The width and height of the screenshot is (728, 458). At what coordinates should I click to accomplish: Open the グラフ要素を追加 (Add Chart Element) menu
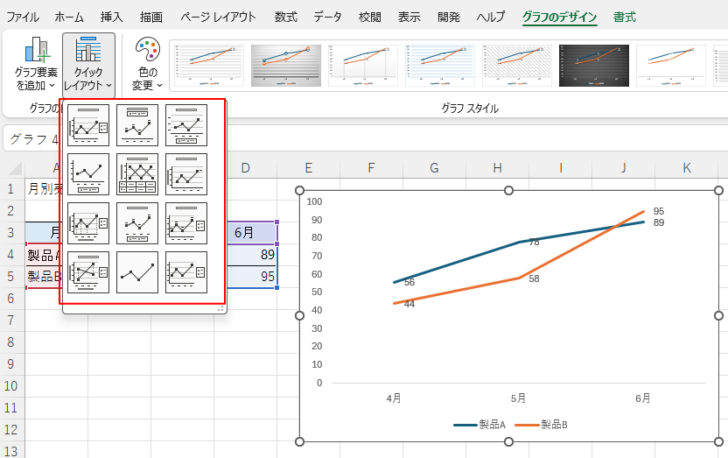(36, 63)
